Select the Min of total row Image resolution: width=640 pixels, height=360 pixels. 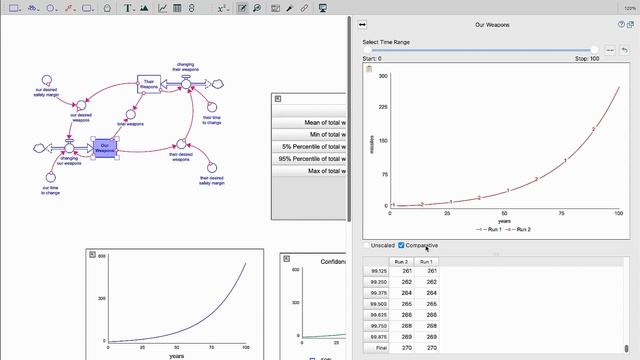(309, 134)
